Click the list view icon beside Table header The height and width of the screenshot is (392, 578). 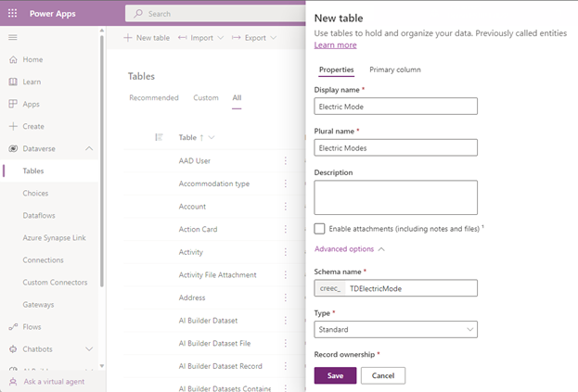(159, 137)
